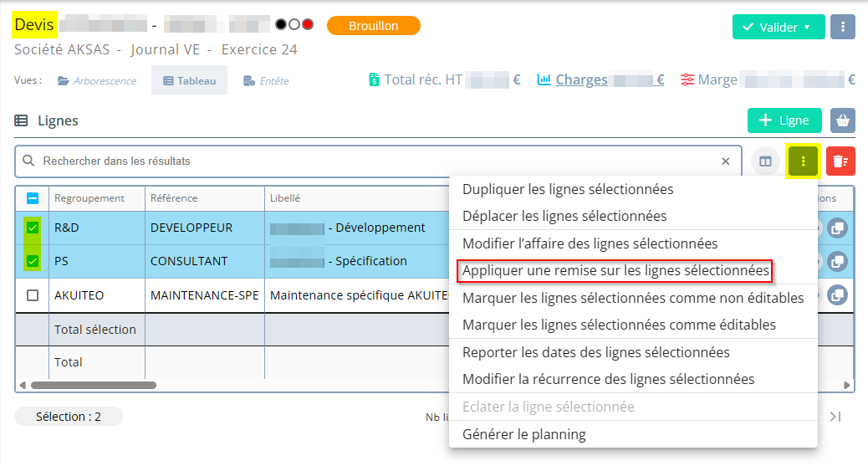Image resolution: width=868 pixels, height=466 pixels.
Task: Select Dupliquer les lignes sélectionnées
Action: click(x=568, y=189)
